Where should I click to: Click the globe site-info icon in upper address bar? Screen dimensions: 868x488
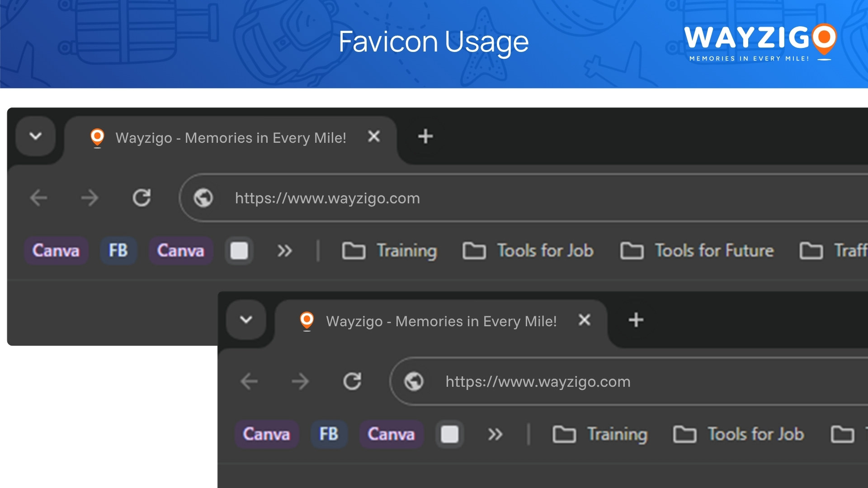[203, 198]
